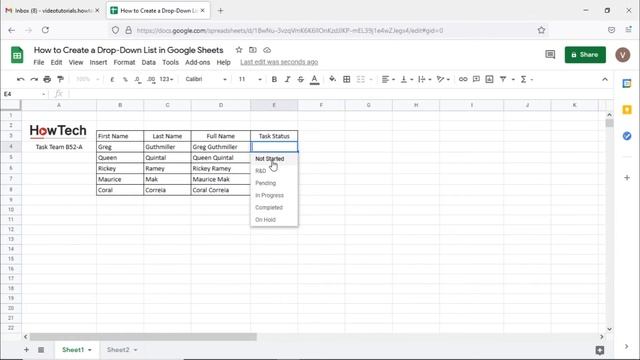The height and width of the screenshot is (360, 640).
Task: Open the View menu
Action: (76, 62)
